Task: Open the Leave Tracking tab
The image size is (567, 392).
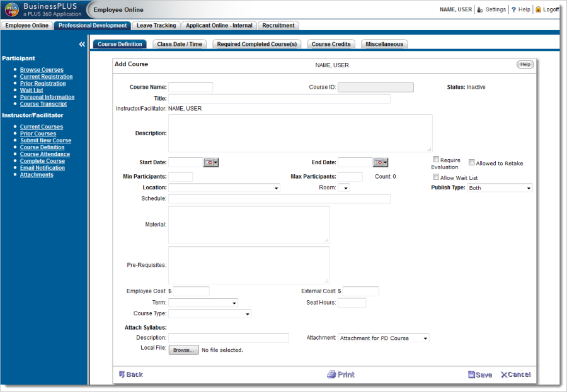Action: click(x=156, y=26)
